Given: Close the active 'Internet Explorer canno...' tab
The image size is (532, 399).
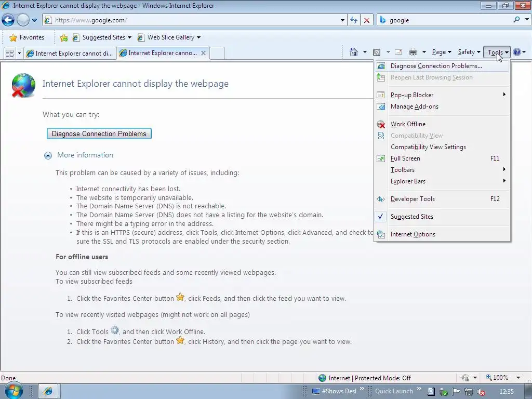Looking at the screenshot, I should pyautogui.click(x=203, y=53).
